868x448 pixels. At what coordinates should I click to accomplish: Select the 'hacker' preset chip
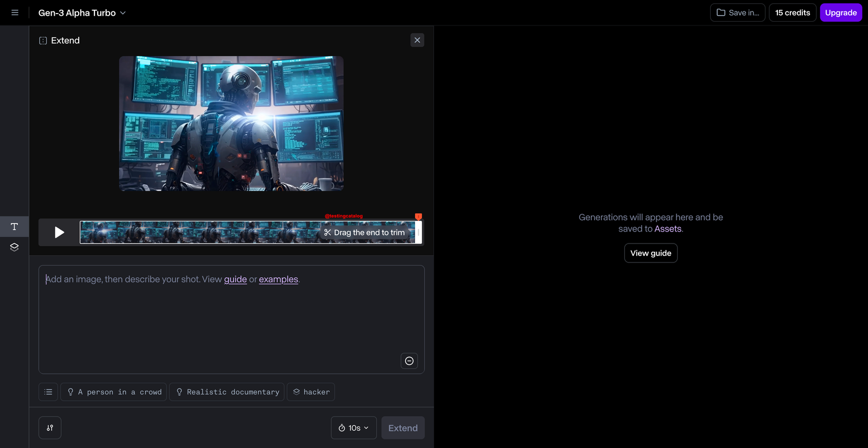coord(311,392)
